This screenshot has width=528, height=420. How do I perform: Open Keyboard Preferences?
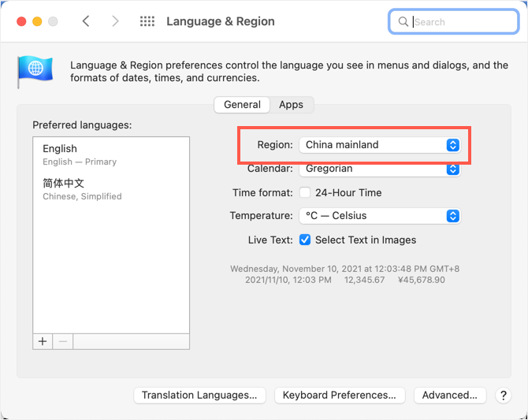340,396
